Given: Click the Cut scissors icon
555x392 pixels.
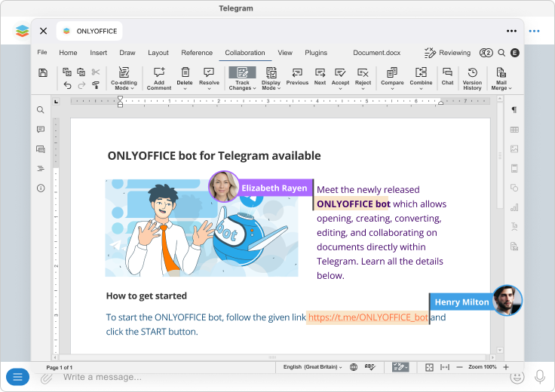Looking at the screenshot, I should tap(96, 72).
